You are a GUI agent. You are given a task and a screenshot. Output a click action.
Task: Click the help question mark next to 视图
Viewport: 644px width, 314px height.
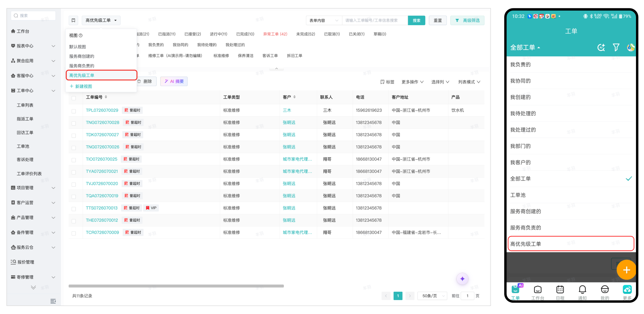click(x=80, y=36)
